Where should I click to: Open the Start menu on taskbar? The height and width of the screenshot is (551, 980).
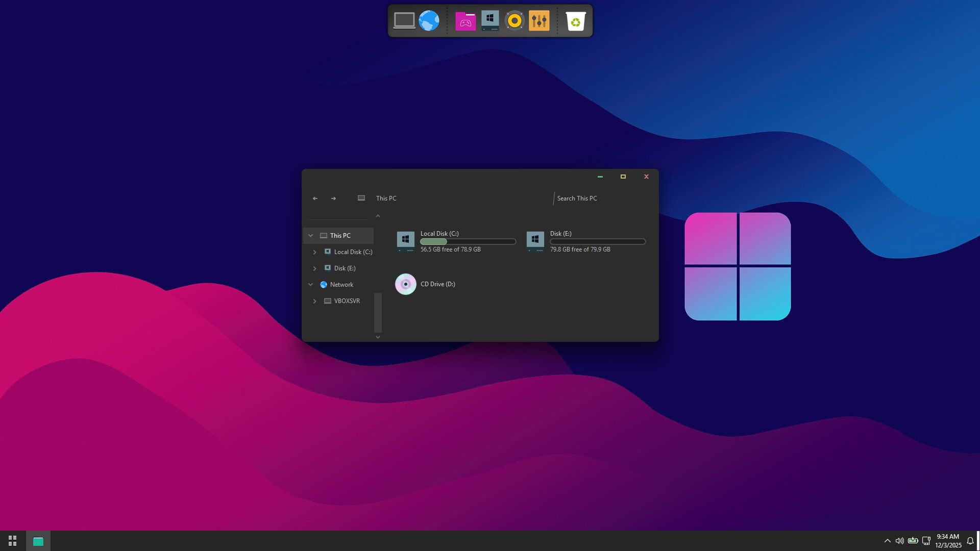13,541
